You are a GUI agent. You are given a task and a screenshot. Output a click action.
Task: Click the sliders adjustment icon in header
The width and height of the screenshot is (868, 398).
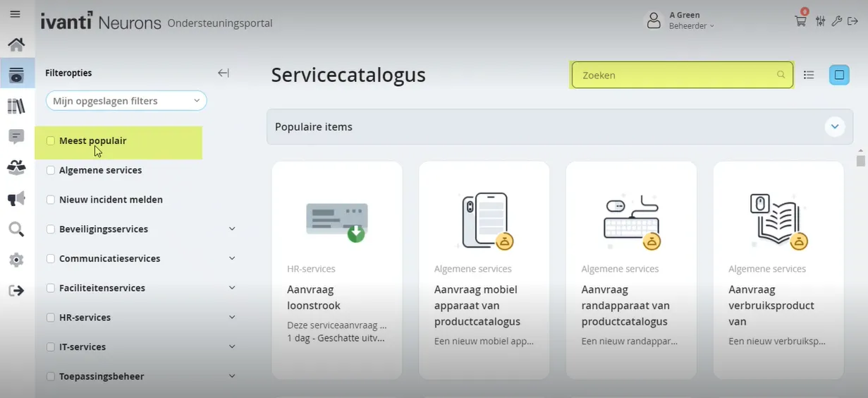(820, 21)
